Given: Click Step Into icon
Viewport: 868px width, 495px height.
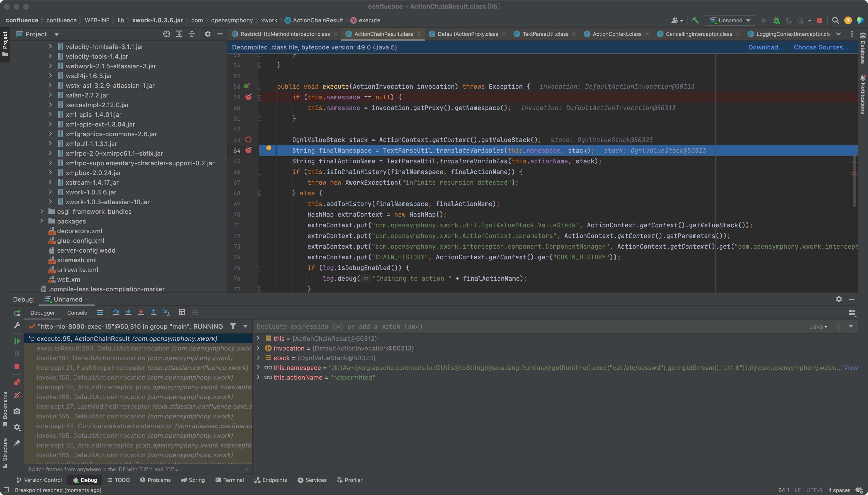Looking at the screenshot, I should pos(128,312).
